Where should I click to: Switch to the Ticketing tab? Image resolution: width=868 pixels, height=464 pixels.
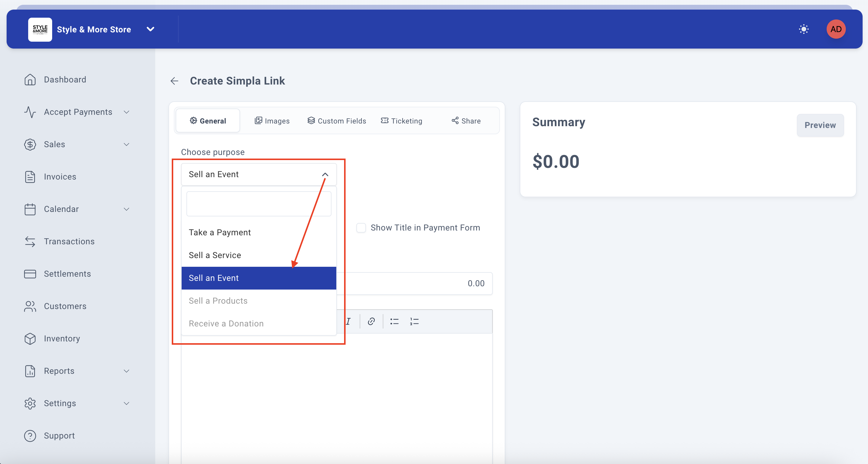coord(401,121)
